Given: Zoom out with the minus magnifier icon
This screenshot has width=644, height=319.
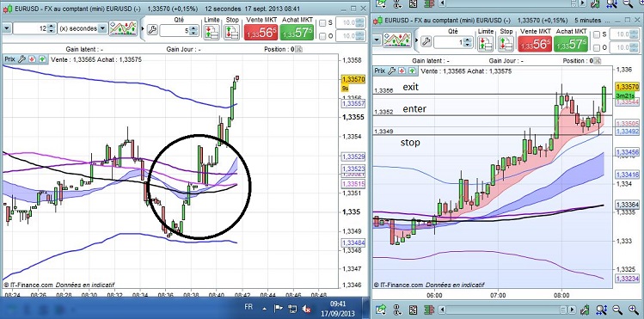Looking at the screenshot, I should [x=617, y=310].
